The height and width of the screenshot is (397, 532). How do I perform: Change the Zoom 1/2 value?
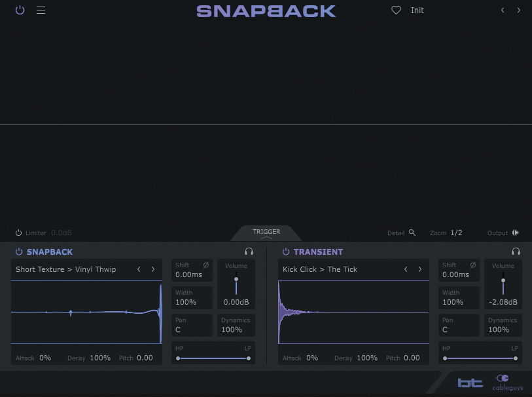tap(456, 233)
